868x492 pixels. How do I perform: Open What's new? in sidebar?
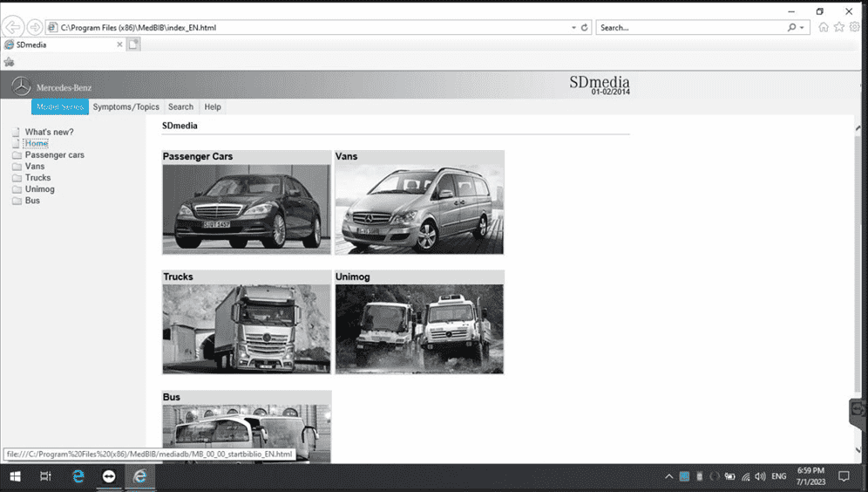[x=50, y=132]
